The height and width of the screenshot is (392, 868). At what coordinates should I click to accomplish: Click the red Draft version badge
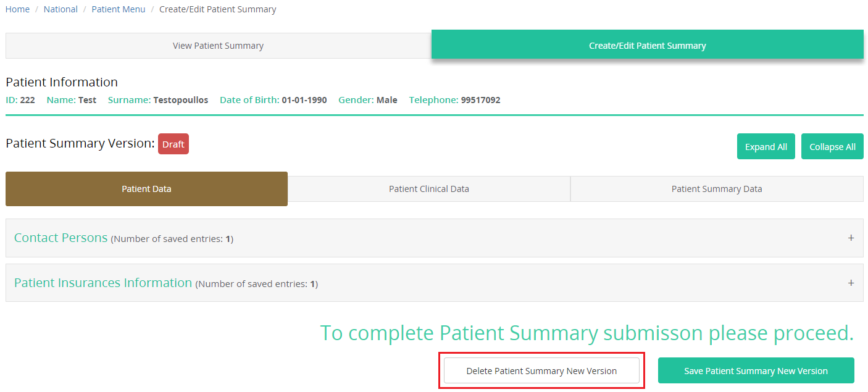[x=173, y=144]
